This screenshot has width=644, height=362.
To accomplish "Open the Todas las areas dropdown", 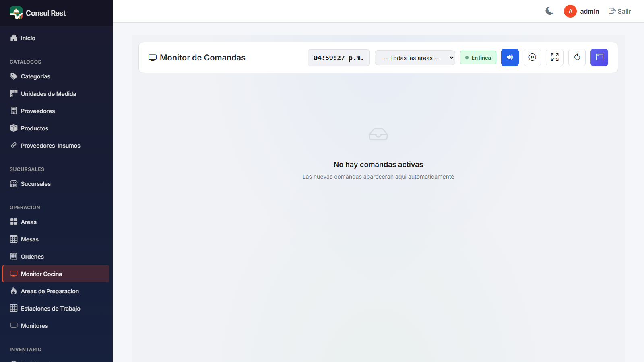I will click(x=415, y=58).
